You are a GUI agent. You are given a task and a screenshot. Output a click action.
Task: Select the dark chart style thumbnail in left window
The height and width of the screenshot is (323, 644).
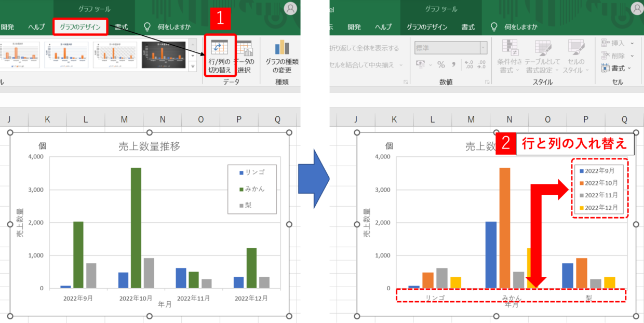[164, 55]
